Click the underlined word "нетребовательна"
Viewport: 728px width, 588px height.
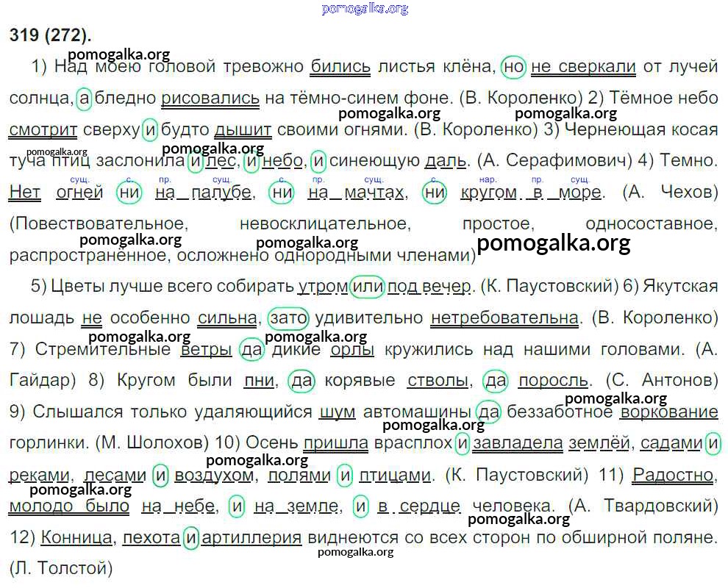(504, 318)
